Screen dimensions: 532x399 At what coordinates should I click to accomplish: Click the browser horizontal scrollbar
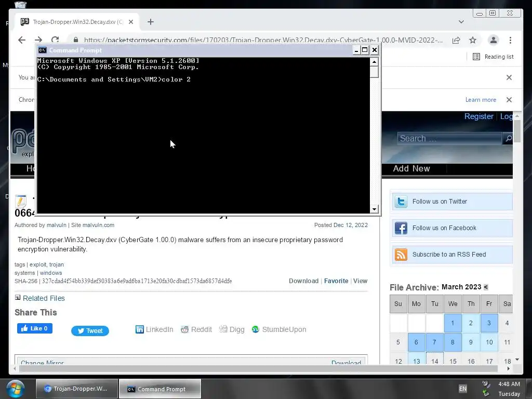click(x=259, y=368)
